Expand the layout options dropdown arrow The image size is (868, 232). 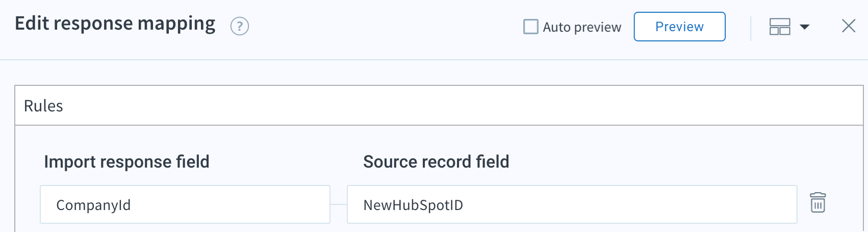point(805,27)
